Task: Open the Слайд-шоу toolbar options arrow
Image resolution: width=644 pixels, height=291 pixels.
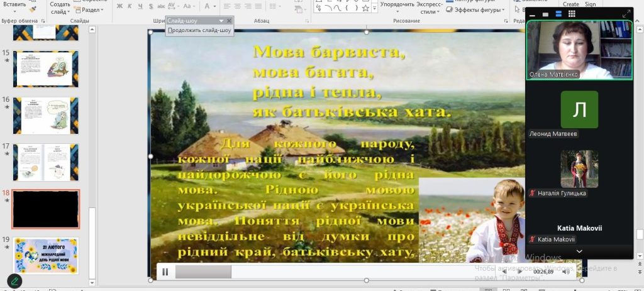Action: pos(221,21)
